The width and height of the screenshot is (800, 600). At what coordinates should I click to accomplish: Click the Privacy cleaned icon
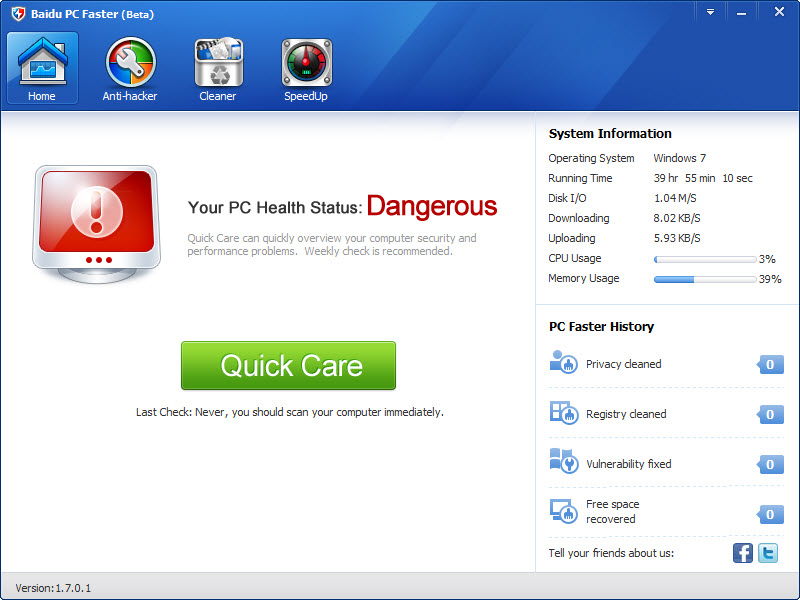coord(563,363)
